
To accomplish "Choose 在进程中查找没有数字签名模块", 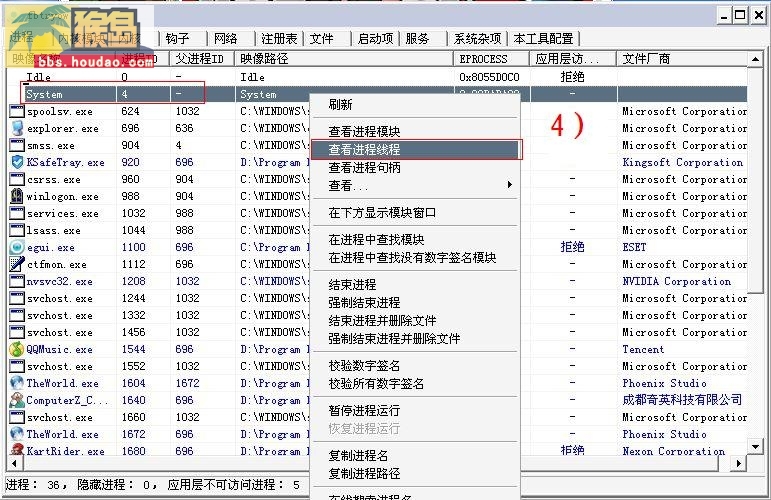I will pyautogui.click(x=415, y=258).
